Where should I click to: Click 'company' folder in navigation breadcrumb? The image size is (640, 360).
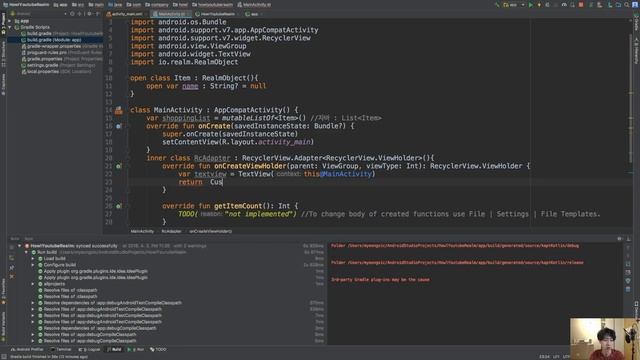coord(157,5)
